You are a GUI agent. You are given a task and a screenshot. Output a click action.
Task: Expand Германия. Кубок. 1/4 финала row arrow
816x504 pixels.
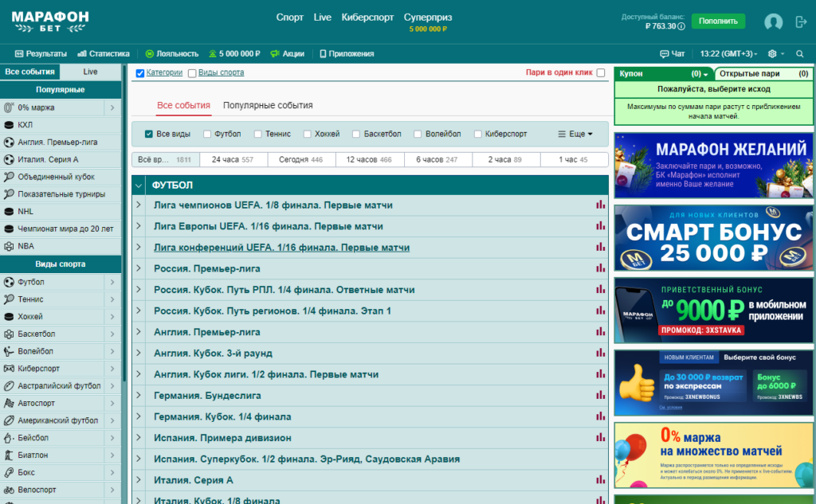tap(139, 416)
